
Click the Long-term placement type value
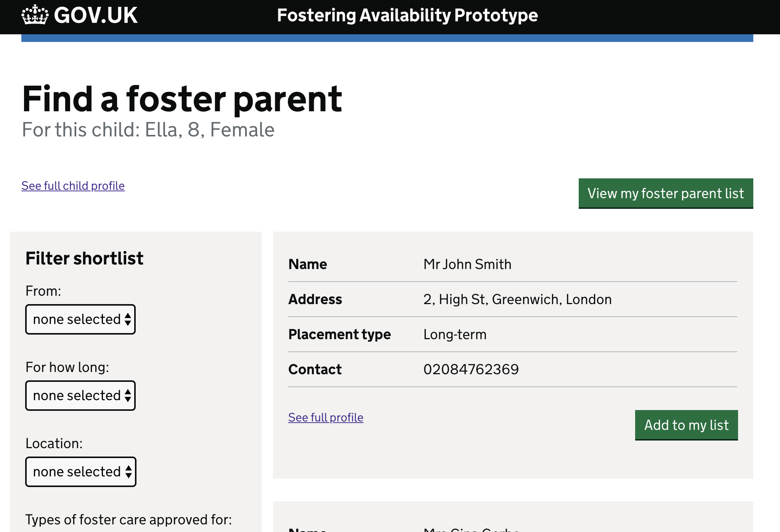click(x=455, y=334)
